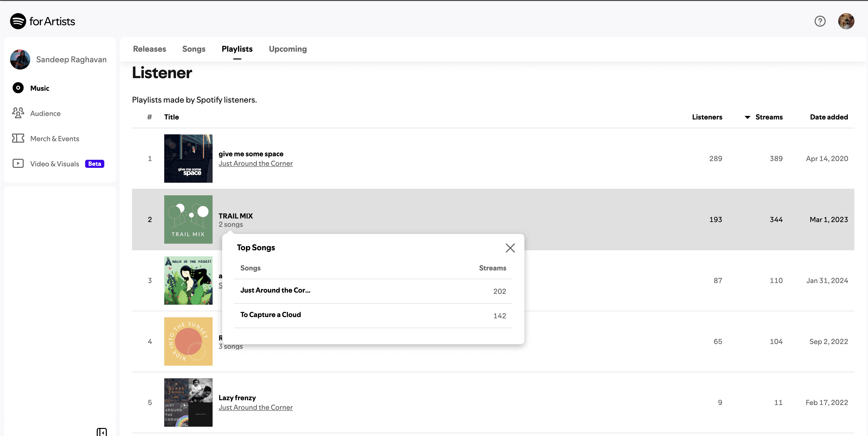This screenshot has height=436, width=868.
Task: Toggle Streams column sort arrow
Action: click(747, 117)
